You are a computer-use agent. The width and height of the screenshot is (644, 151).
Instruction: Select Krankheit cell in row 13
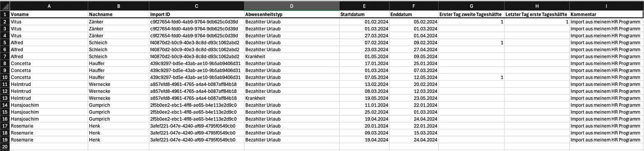[x=292, y=98]
